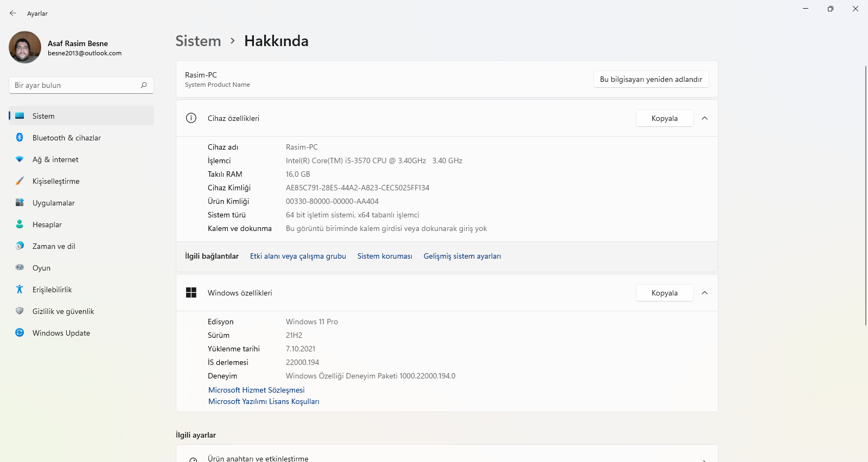Copy device specs with Kopyala button
The width and height of the screenshot is (868, 462).
pos(665,118)
